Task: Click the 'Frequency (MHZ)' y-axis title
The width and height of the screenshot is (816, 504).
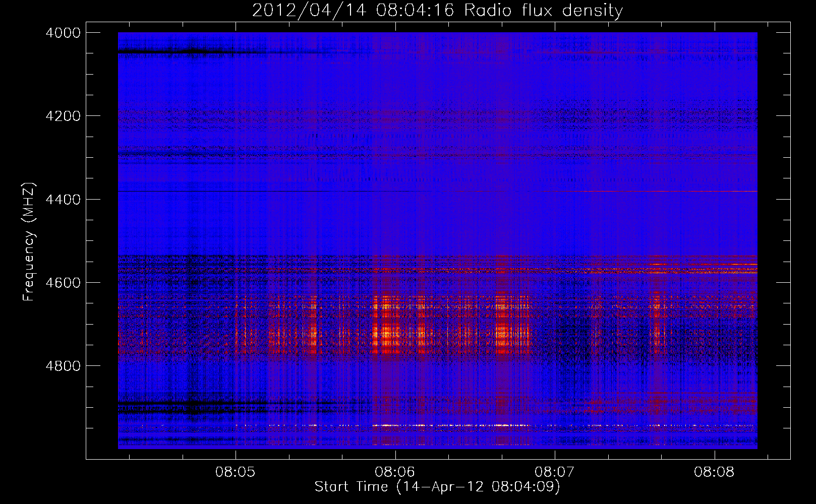Action: click(x=29, y=242)
